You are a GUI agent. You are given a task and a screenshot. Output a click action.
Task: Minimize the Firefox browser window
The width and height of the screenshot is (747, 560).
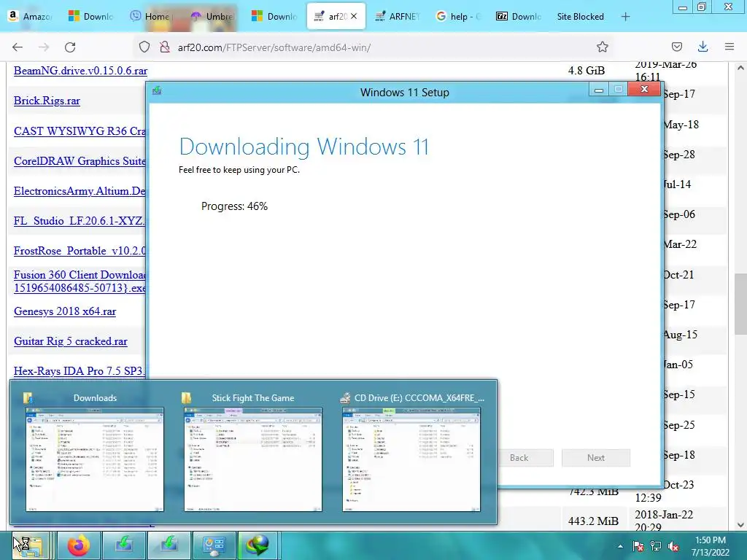pyautogui.click(x=683, y=7)
